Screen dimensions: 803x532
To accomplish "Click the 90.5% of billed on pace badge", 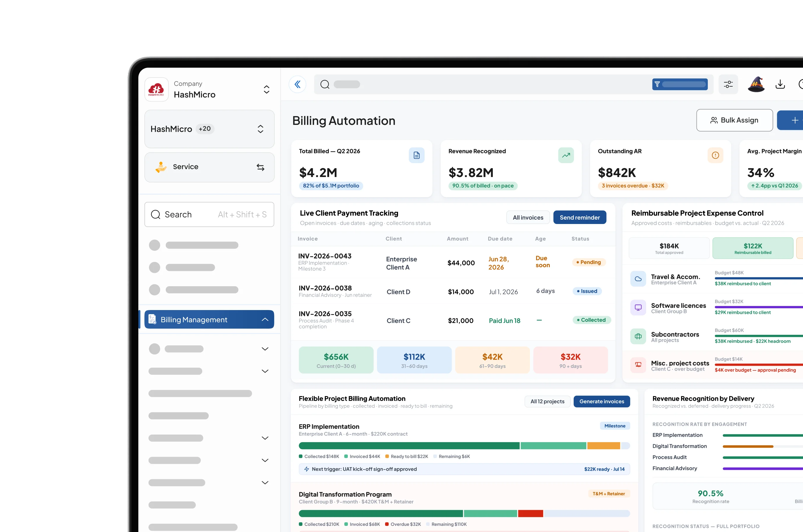I will (483, 185).
